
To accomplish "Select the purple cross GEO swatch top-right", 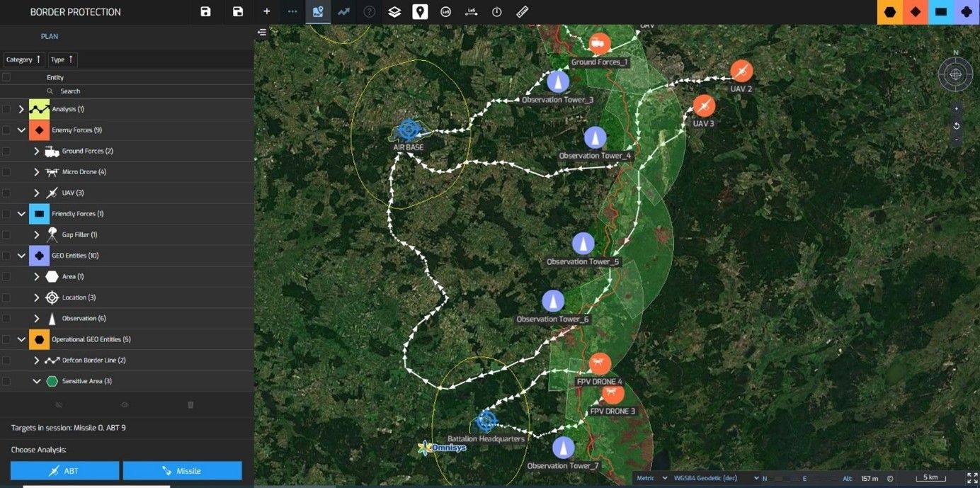I will click(967, 12).
